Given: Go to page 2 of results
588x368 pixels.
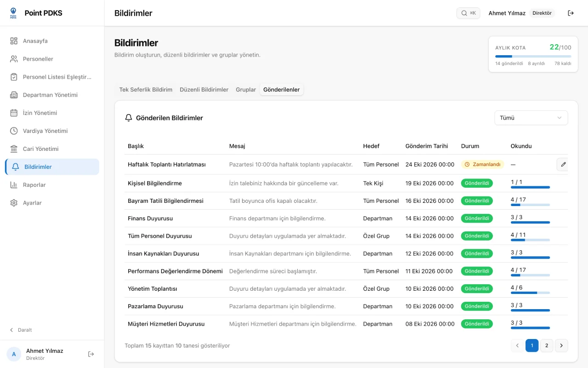Looking at the screenshot, I should click(x=547, y=345).
